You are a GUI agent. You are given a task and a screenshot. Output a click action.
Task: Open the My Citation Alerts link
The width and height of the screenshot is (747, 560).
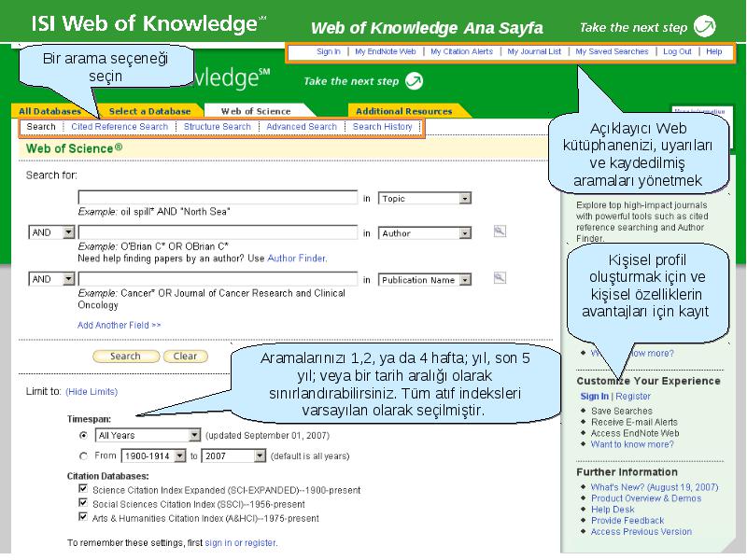[461, 51]
